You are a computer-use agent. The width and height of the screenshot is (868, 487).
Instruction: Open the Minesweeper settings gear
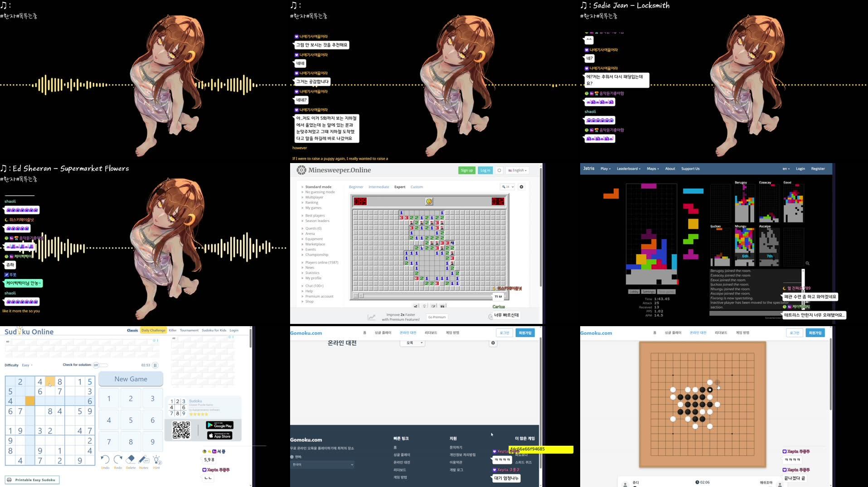[521, 187]
